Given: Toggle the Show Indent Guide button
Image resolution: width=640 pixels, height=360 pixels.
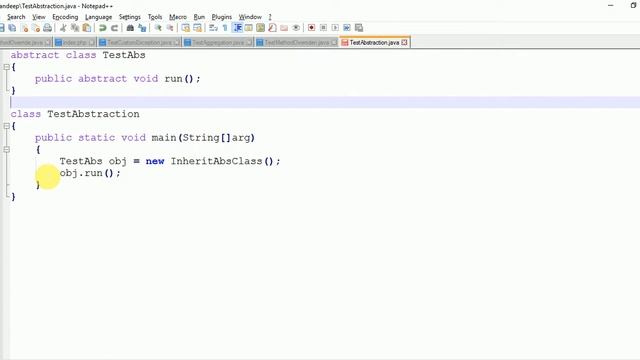Looking at the screenshot, I should [237, 28].
